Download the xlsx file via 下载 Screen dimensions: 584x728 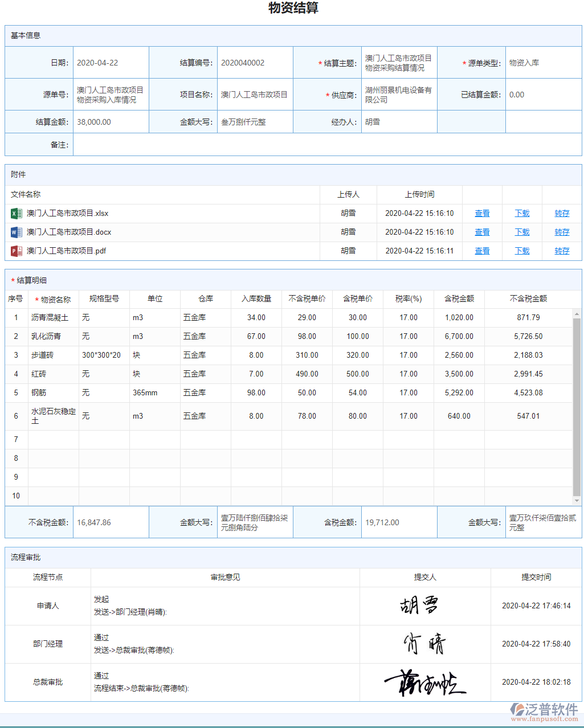point(521,213)
